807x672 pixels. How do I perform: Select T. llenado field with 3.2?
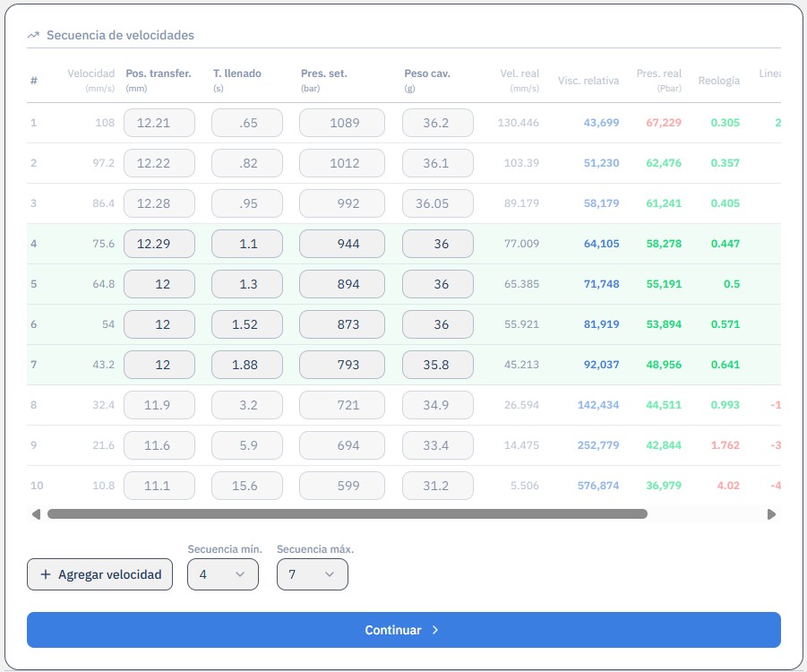pyautogui.click(x=247, y=405)
